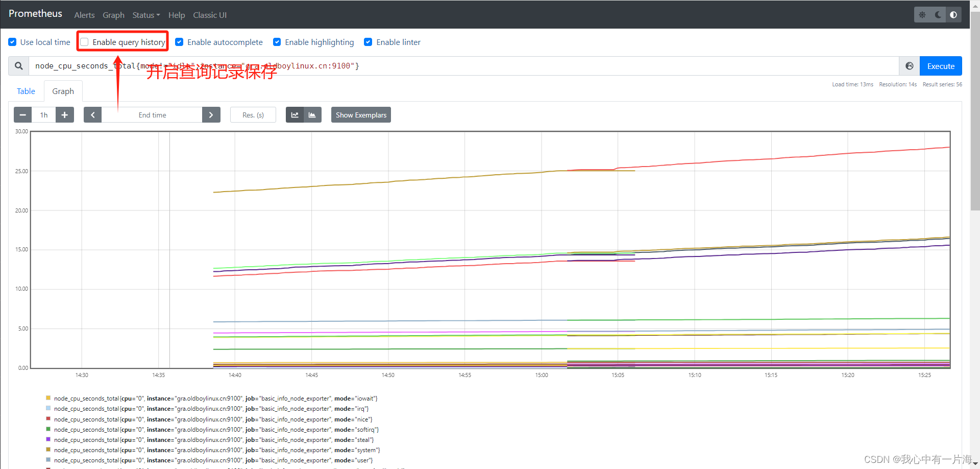Go to Prometheus home brand link
Screen dimensions: 980x469
(35, 14)
